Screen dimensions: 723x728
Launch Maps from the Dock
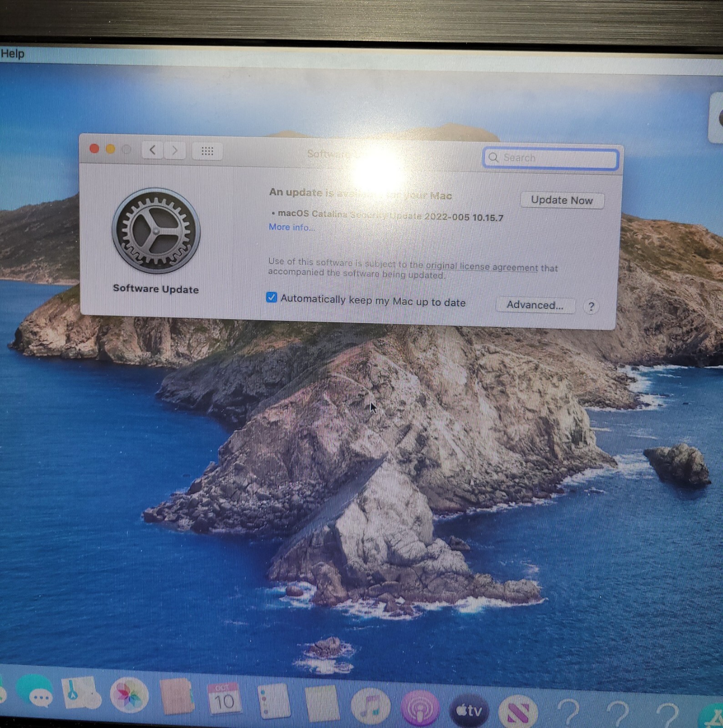(x=81, y=693)
